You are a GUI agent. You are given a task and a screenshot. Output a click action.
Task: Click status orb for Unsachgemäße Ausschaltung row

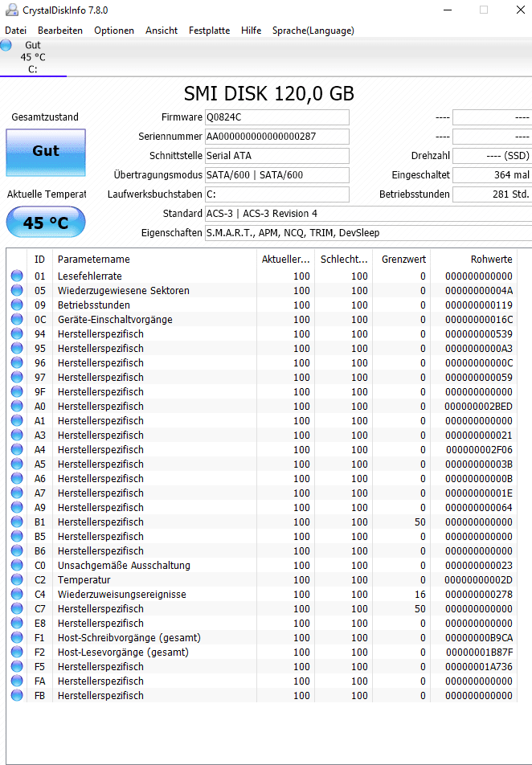(x=17, y=566)
